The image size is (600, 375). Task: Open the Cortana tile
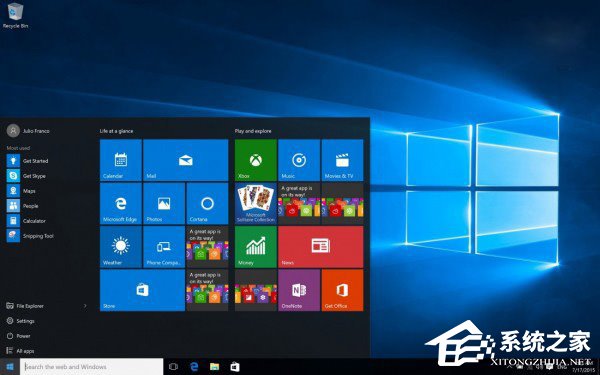(207, 203)
